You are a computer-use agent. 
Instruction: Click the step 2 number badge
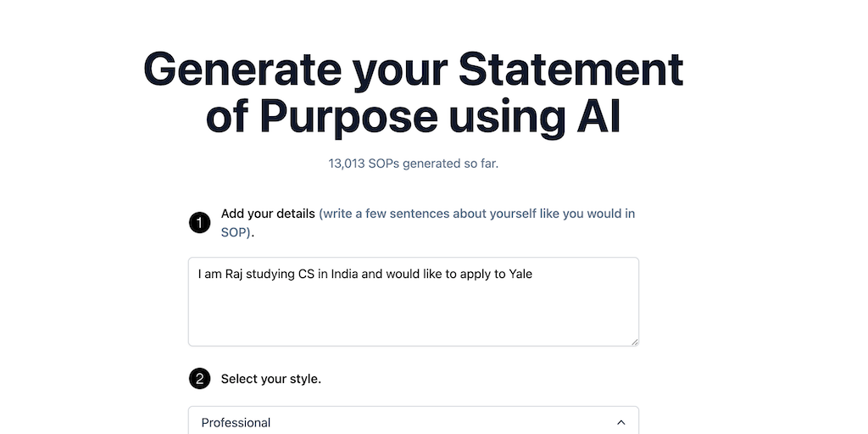coord(199,379)
